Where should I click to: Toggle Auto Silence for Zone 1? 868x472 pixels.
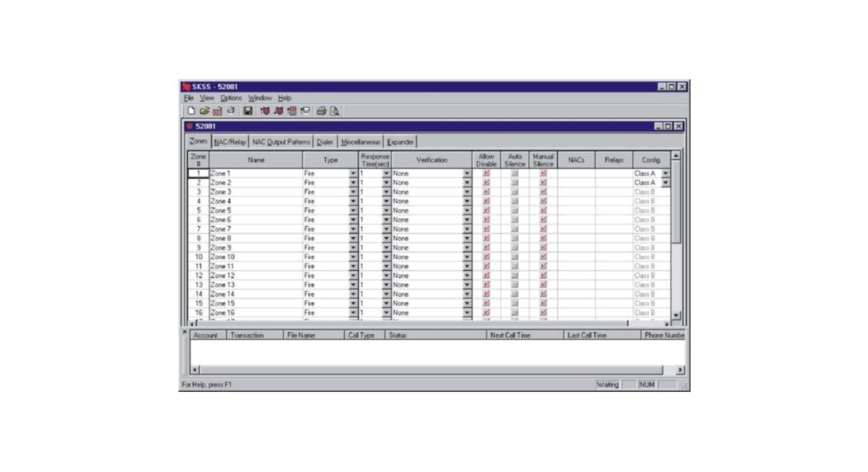pos(515,173)
